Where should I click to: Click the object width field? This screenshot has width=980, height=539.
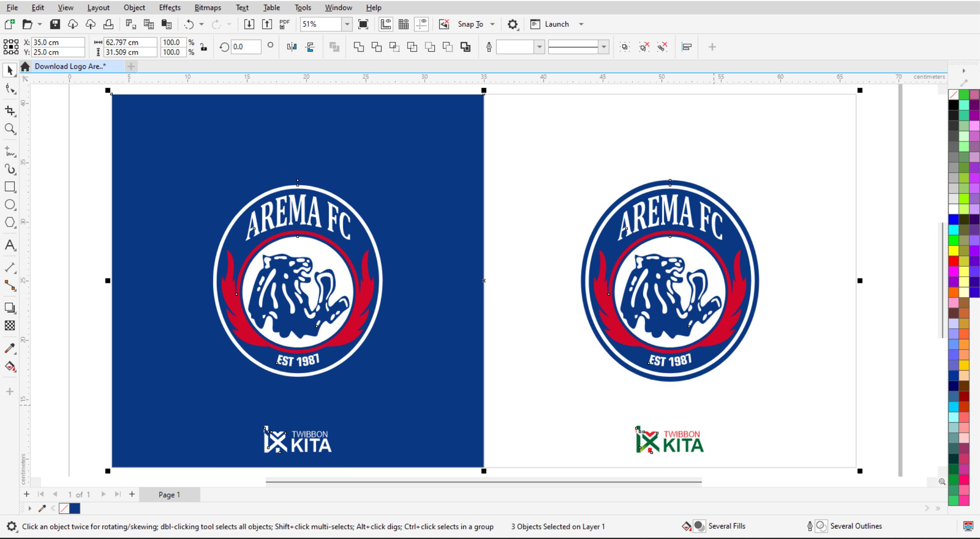pyautogui.click(x=130, y=42)
